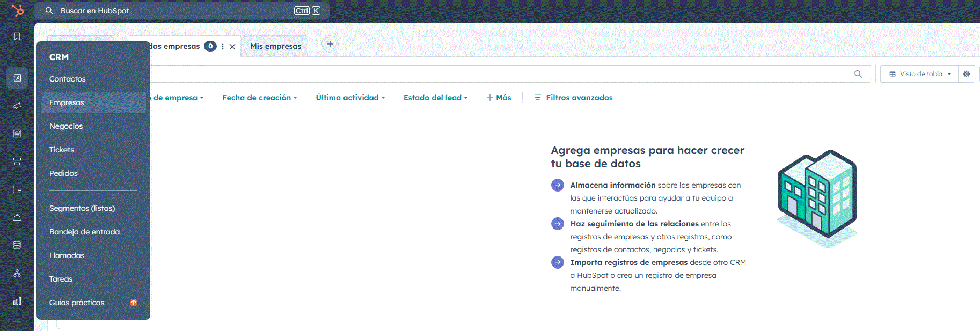
Task: Close the empresas view tab
Action: click(x=232, y=47)
